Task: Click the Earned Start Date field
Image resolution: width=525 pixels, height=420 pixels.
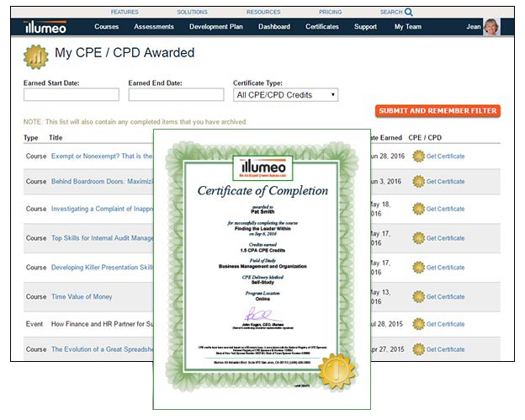Action: (72, 94)
